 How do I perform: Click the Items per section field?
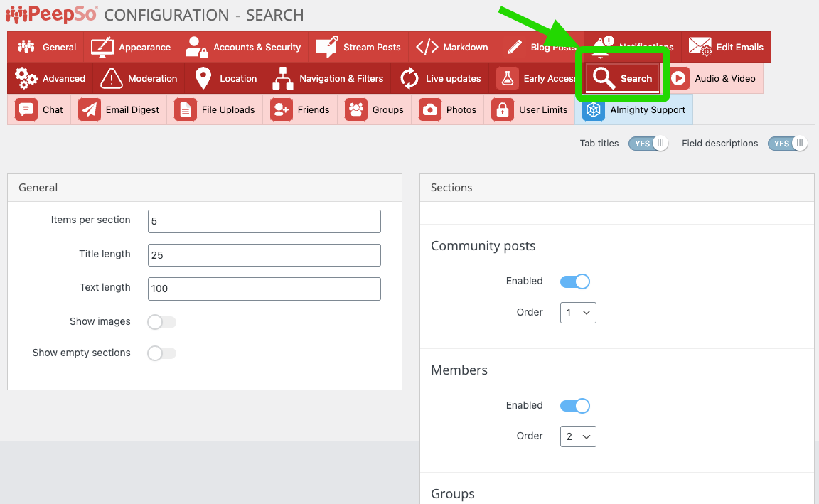264,221
